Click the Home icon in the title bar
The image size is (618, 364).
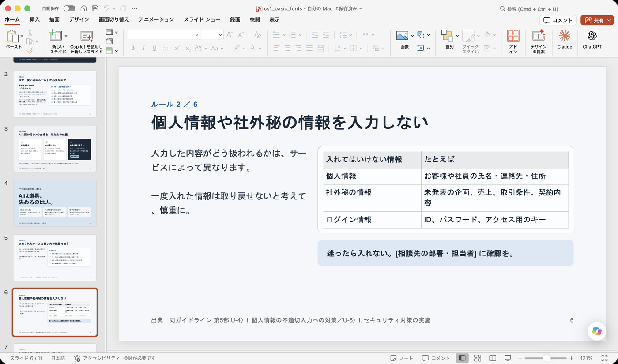(x=83, y=8)
